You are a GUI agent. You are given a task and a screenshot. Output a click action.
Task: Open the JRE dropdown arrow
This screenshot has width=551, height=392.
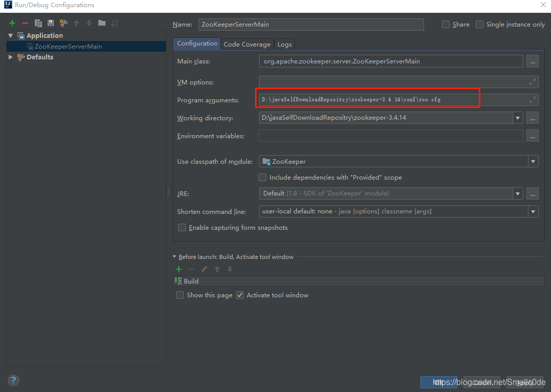[x=518, y=193]
